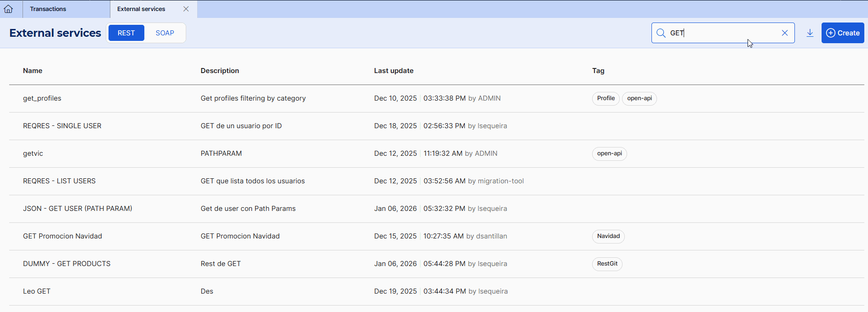Select the REST toggle option

tap(126, 33)
